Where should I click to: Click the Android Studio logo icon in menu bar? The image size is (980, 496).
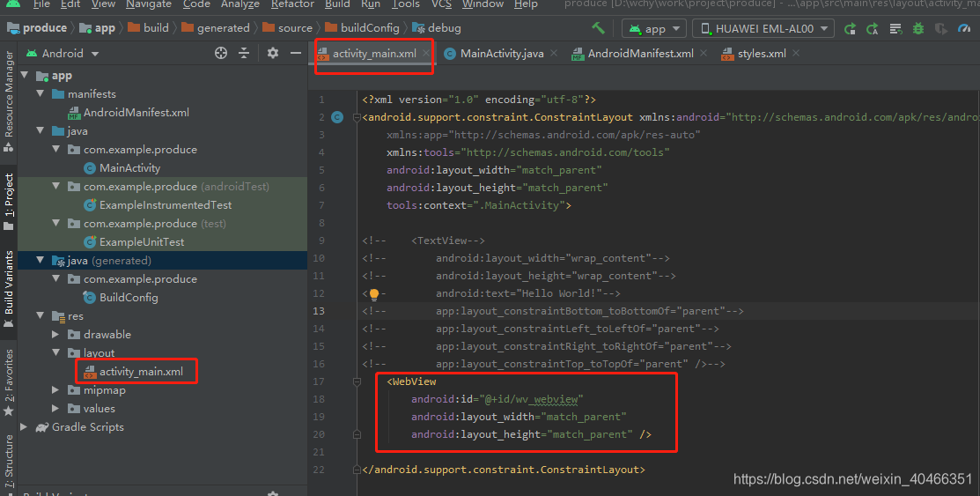(13, 4)
